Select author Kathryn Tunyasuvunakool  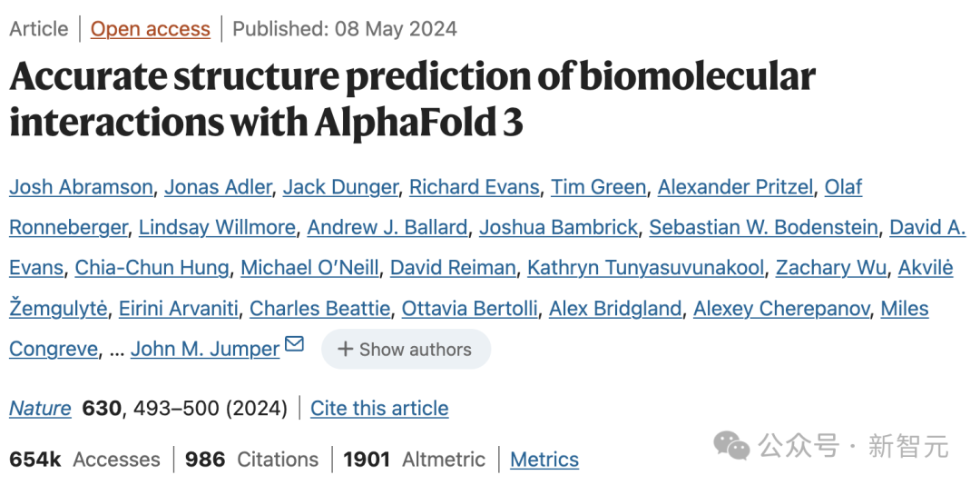click(x=646, y=268)
